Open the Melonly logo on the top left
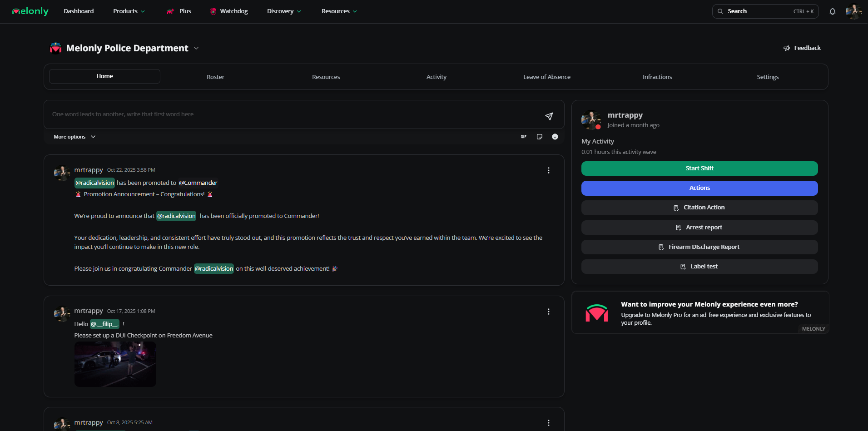Image resolution: width=868 pixels, height=431 pixels. (x=29, y=11)
